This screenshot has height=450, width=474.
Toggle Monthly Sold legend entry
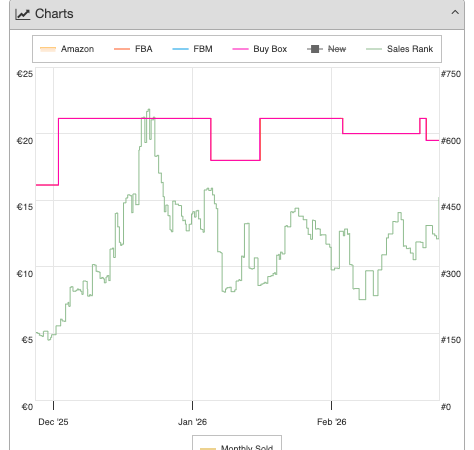coord(237,447)
